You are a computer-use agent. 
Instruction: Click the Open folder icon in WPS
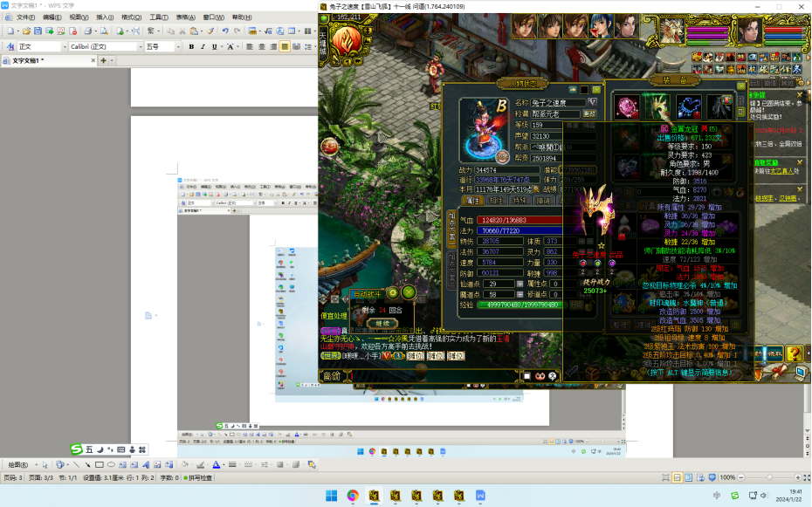[x=26, y=31]
